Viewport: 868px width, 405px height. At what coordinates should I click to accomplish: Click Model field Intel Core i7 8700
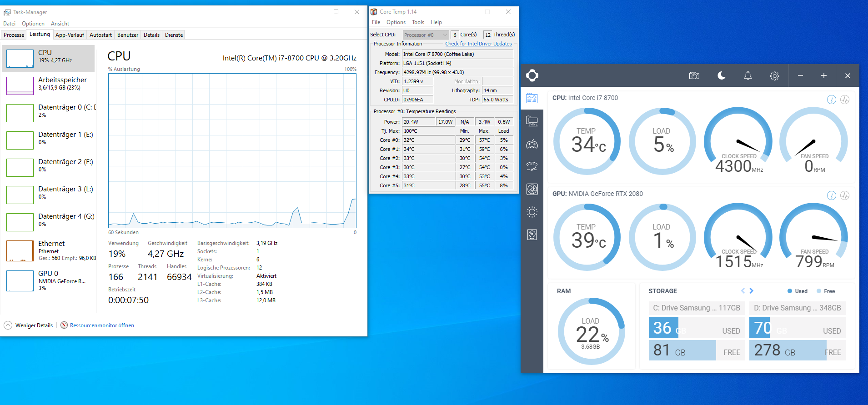pos(458,54)
